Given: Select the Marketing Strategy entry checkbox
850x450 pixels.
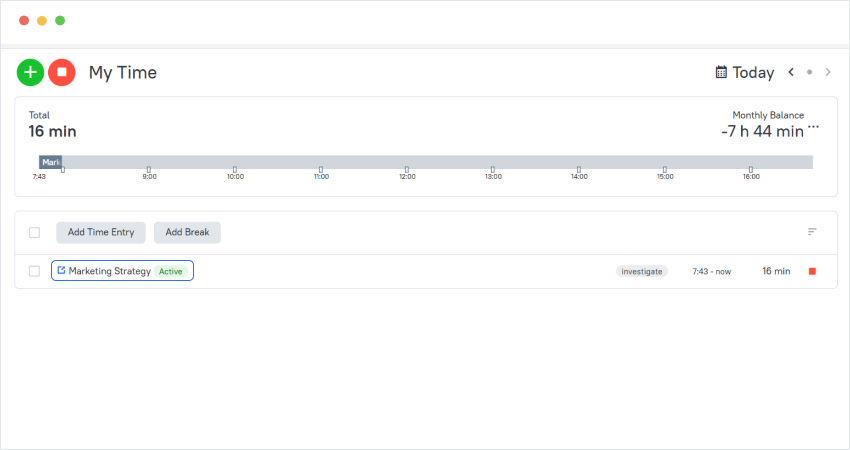Looking at the screenshot, I should (34, 271).
